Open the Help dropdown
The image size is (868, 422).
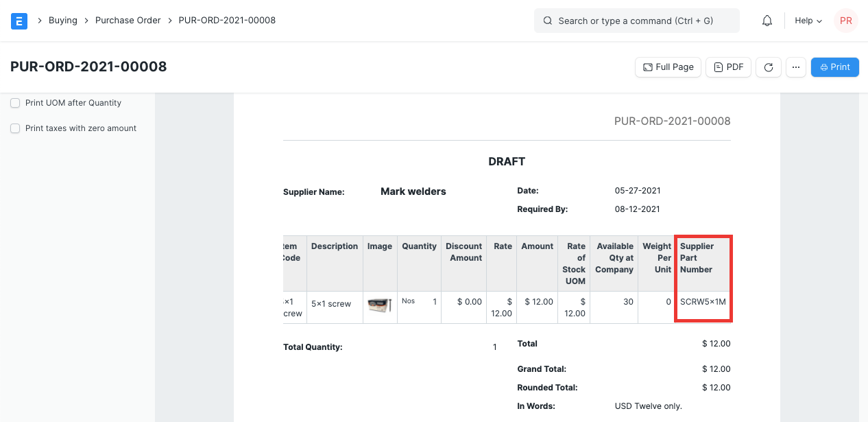808,21
